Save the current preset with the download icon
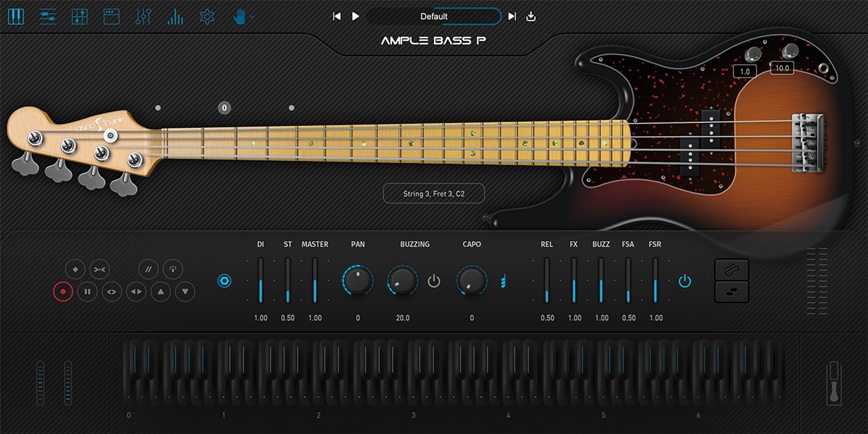The width and height of the screenshot is (868, 434). coord(530,16)
